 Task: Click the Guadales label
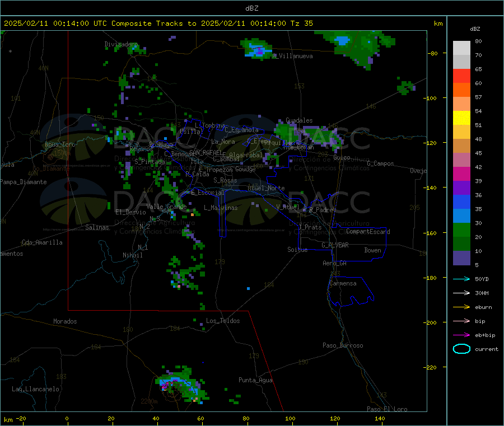299,120
